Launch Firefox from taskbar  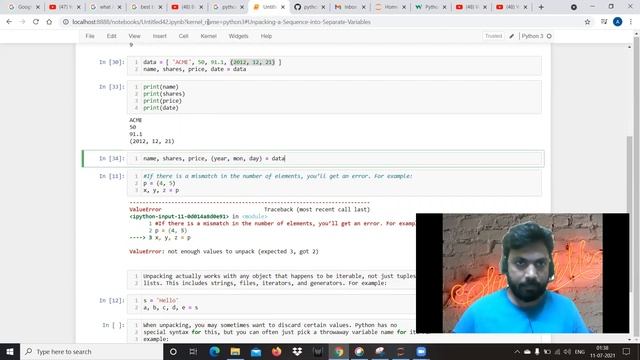(x=276, y=351)
